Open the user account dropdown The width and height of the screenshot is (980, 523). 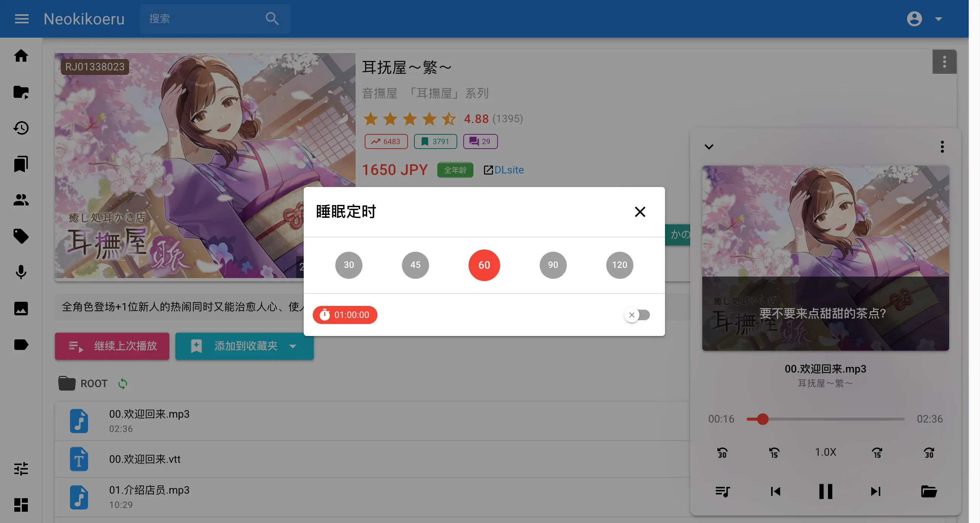[x=924, y=19]
